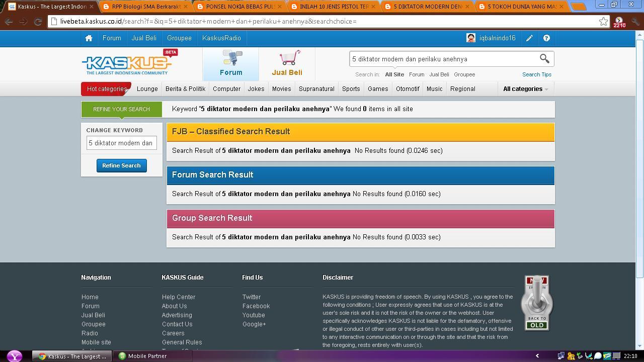Click Mobile site in footer navigation
644x362 pixels.
(96, 342)
